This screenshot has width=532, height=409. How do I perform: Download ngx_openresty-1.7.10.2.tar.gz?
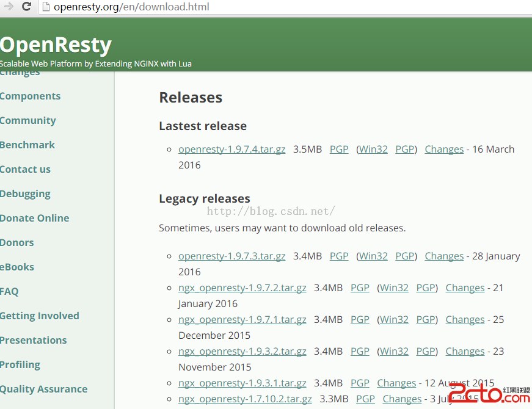[245, 399]
